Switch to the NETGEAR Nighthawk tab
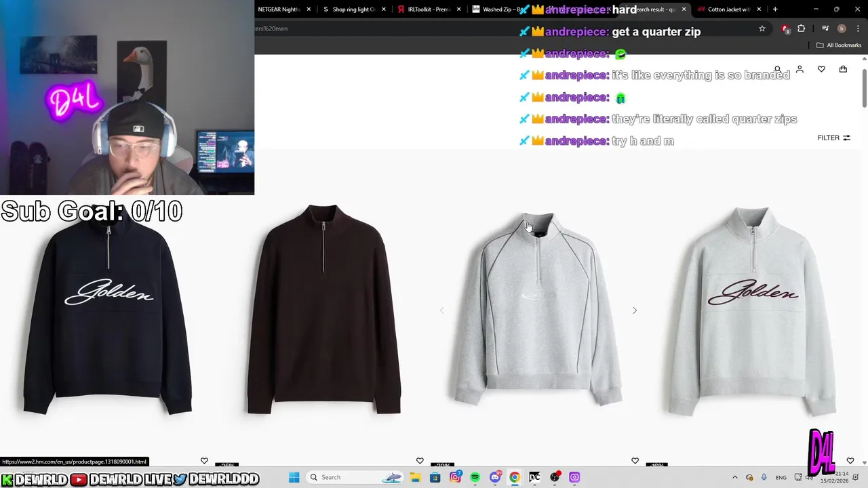The width and height of the screenshot is (868, 488). pos(278,9)
